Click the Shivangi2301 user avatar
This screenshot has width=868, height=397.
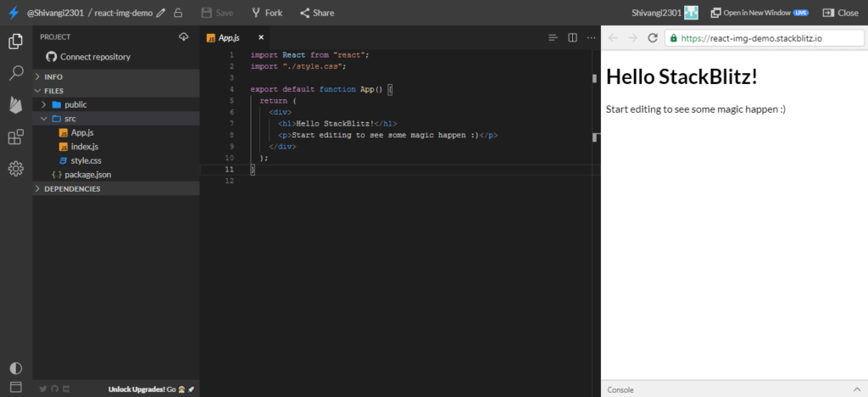click(x=691, y=12)
